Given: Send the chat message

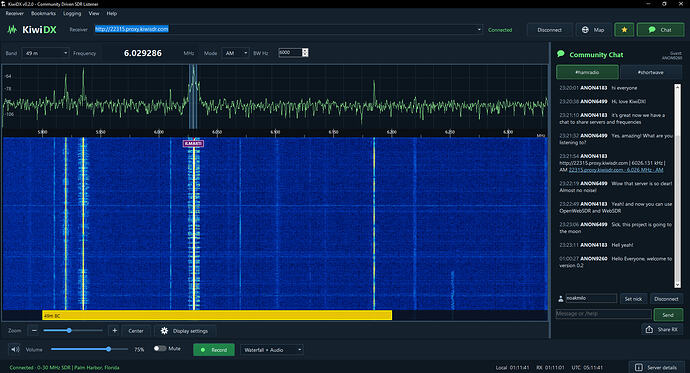Looking at the screenshot, I should 668,314.
